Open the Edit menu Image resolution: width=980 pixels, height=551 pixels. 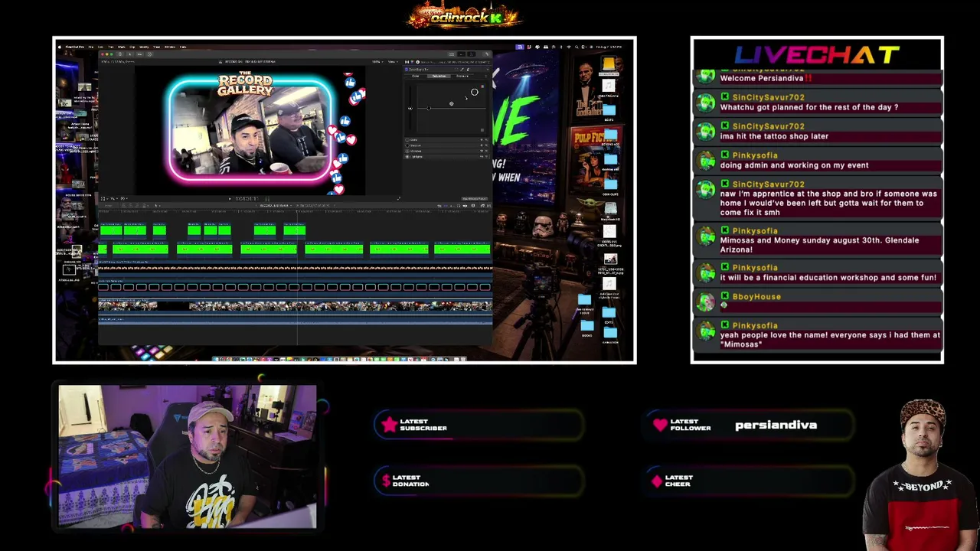(101, 47)
